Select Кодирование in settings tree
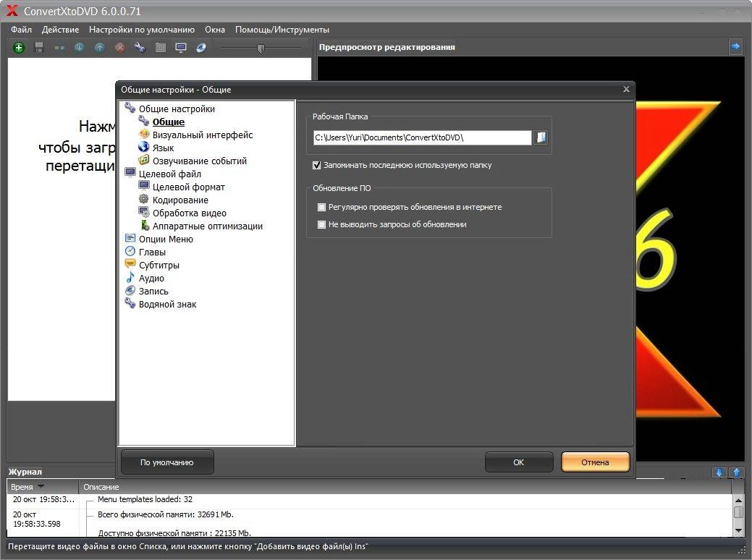The height and width of the screenshot is (560, 752). click(x=180, y=200)
